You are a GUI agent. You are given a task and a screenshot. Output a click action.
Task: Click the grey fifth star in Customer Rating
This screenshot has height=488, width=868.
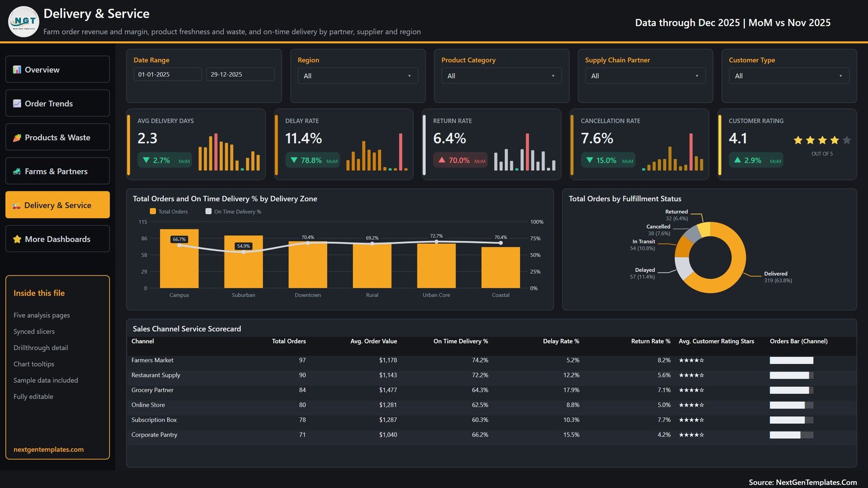[x=847, y=140]
